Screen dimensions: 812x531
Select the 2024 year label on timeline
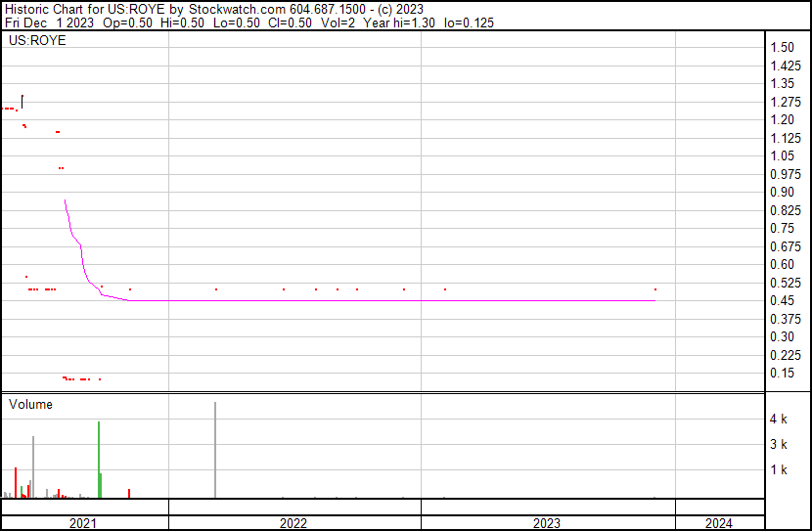(717, 523)
